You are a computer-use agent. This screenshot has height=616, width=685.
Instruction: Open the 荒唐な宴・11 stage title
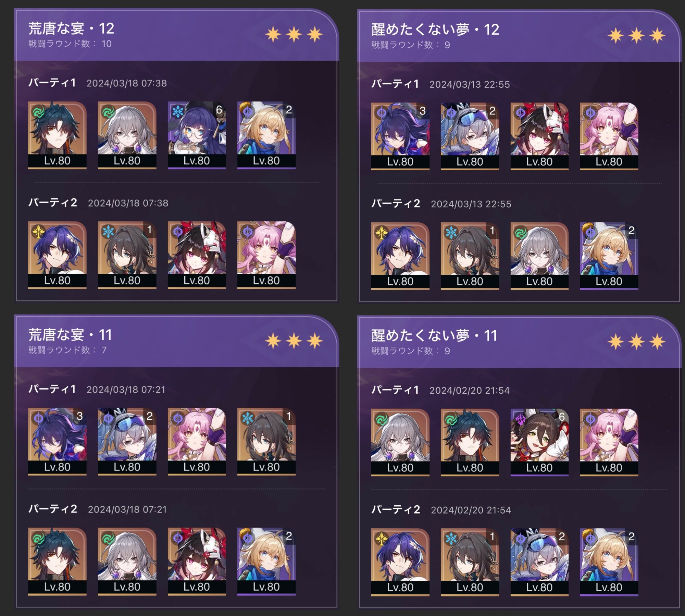(70, 335)
